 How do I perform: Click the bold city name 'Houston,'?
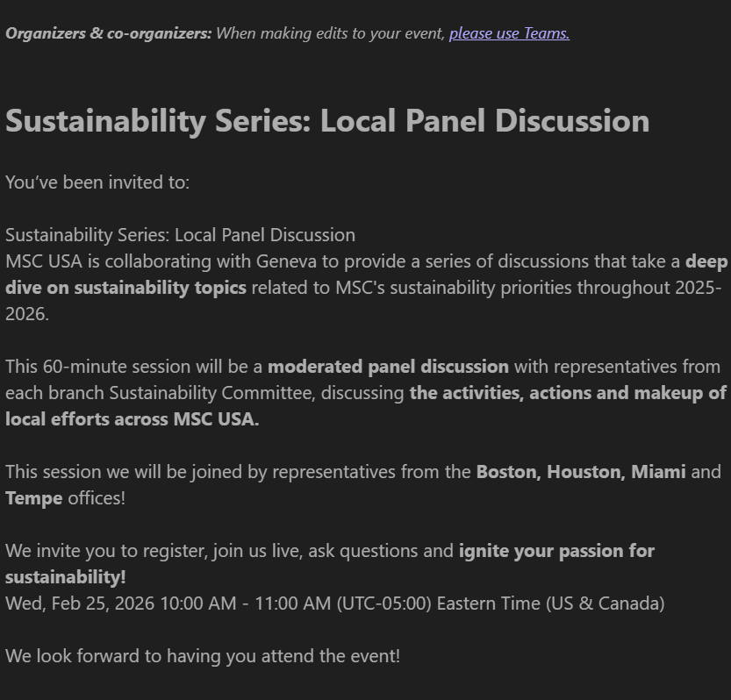click(586, 472)
